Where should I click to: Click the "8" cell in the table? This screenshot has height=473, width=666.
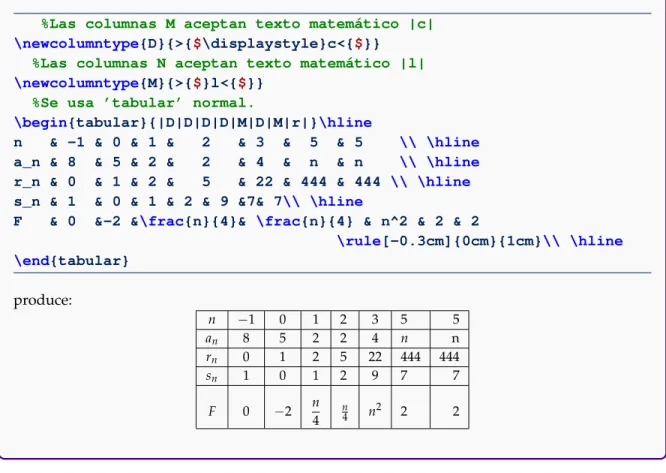pyautogui.click(x=246, y=338)
